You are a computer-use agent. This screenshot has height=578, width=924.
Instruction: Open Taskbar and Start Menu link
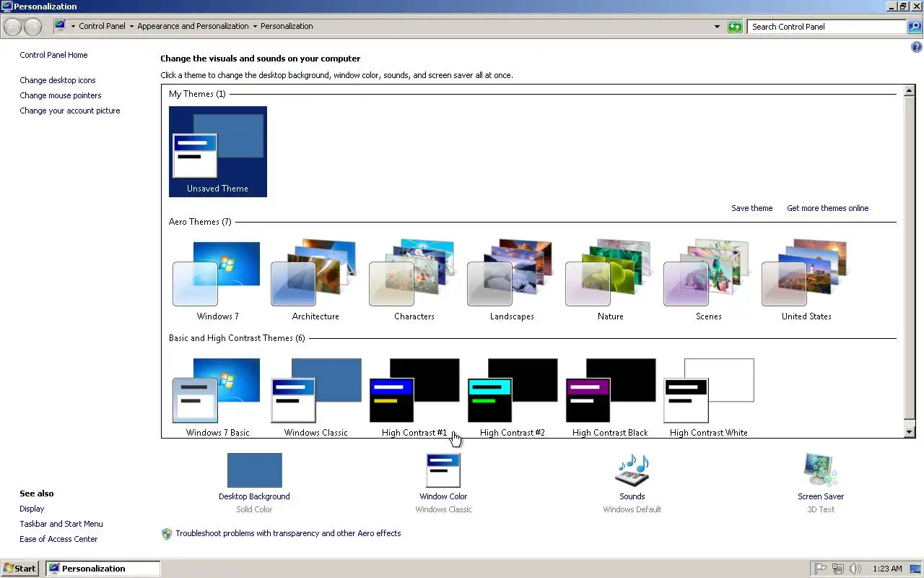(x=61, y=524)
